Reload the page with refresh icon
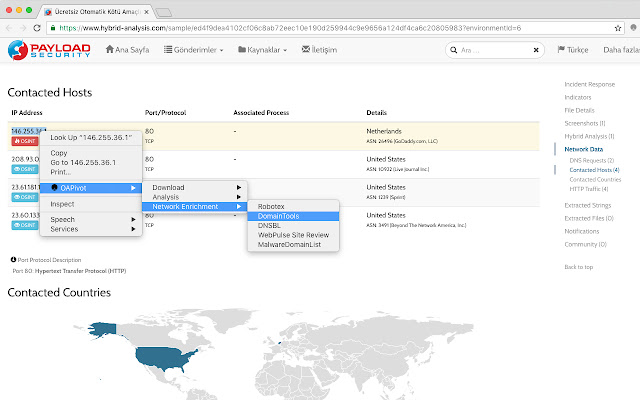Screen dimensions: 640x400 pyautogui.click(x=47, y=28)
